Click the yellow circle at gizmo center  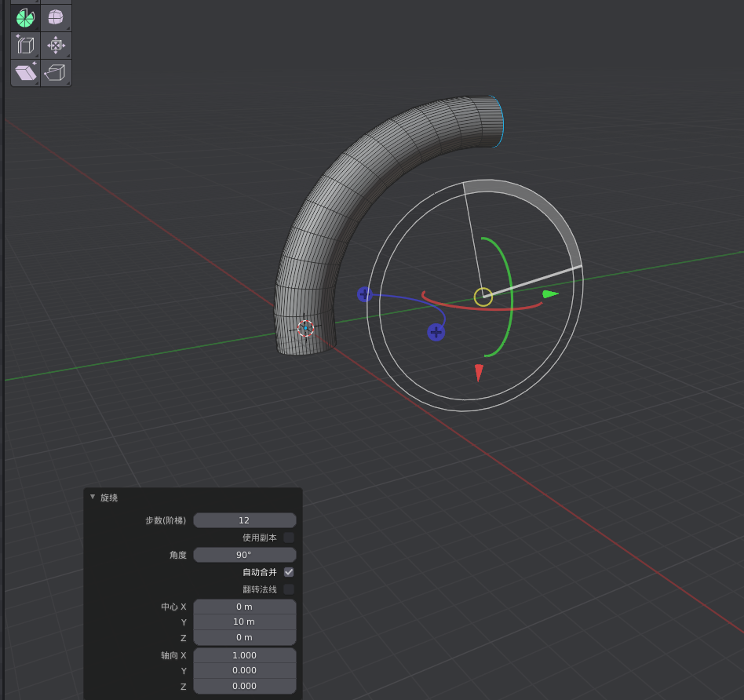click(x=483, y=297)
